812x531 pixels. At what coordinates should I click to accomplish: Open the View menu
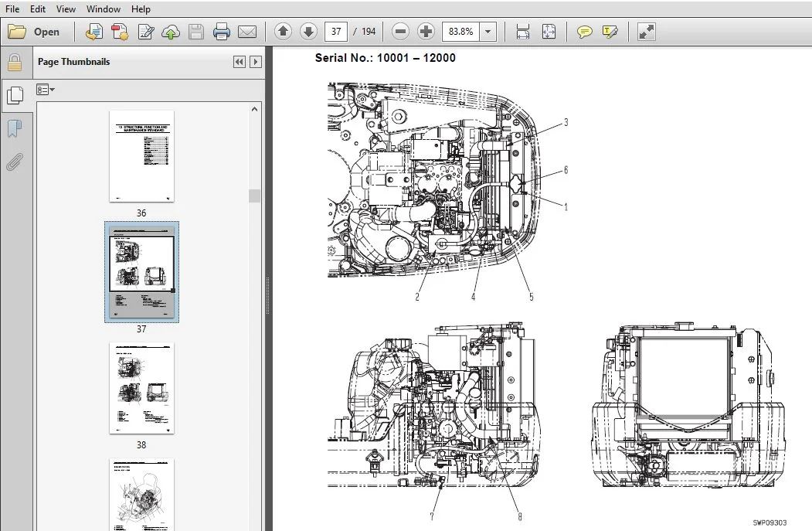point(66,9)
